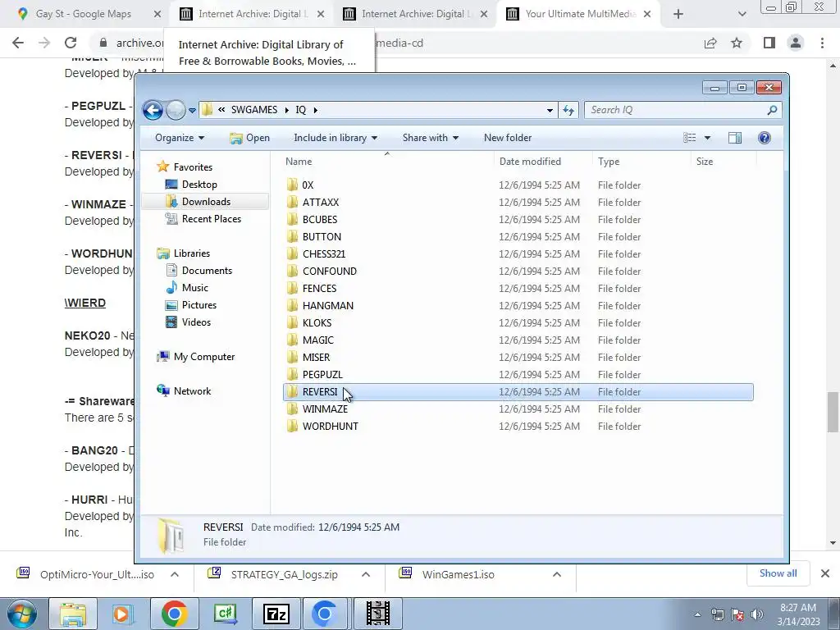Screen dimensions: 840x630
Task: Open Recent Places in navigation pane
Action: [x=211, y=218]
